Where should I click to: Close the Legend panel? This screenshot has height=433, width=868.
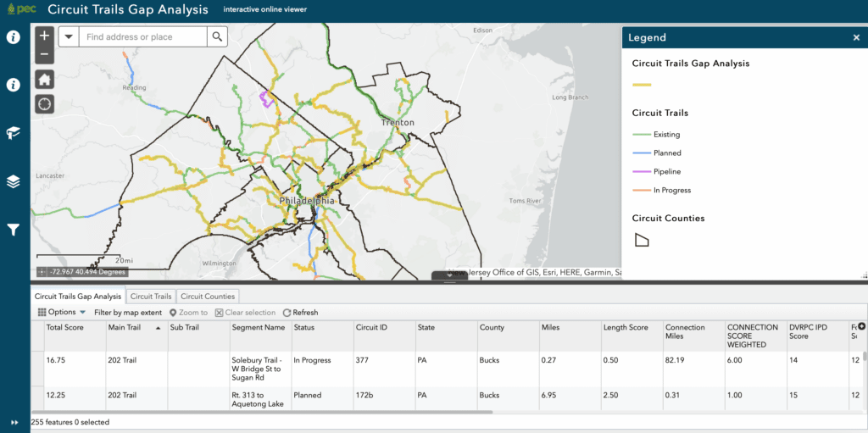[856, 38]
